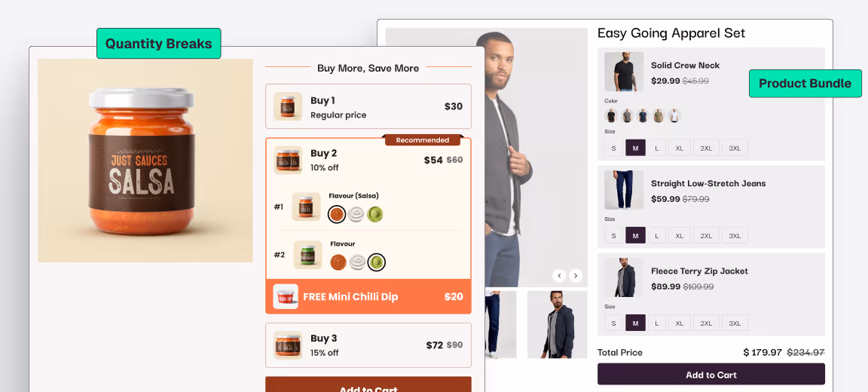Select the Buy 2 recommended 10% off option
868x392 pixels.
point(368,160)
